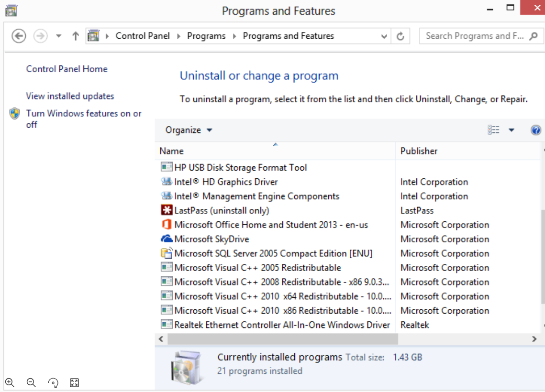Refresh the Programs and Features list
The height and width of the screenshot is (392, 545).
400,36
